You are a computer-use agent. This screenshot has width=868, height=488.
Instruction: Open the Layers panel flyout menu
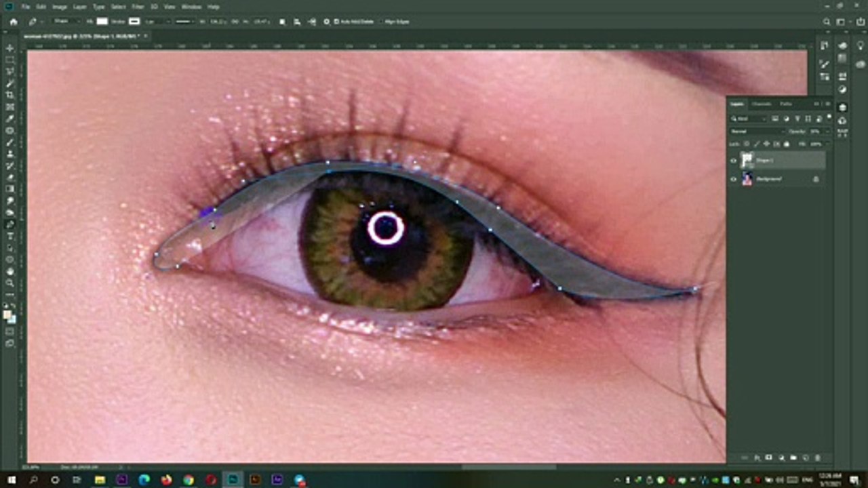point(827,104)
